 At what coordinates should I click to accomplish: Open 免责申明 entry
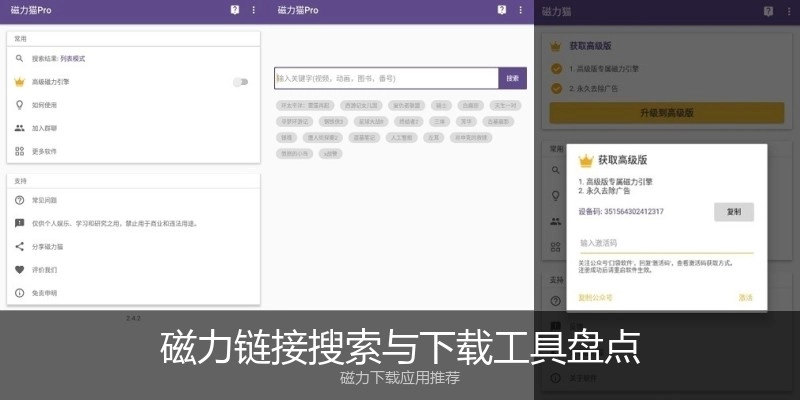point(133,293)
